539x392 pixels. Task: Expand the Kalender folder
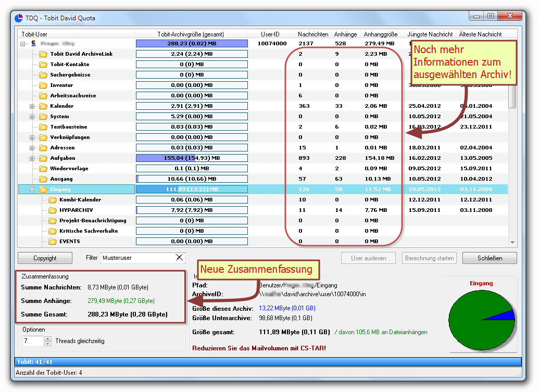click(32, 106)
